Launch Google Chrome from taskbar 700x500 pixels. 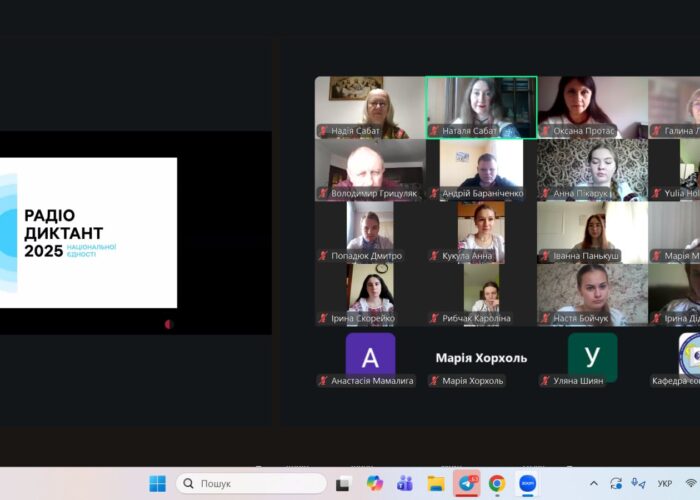[497, 483]
